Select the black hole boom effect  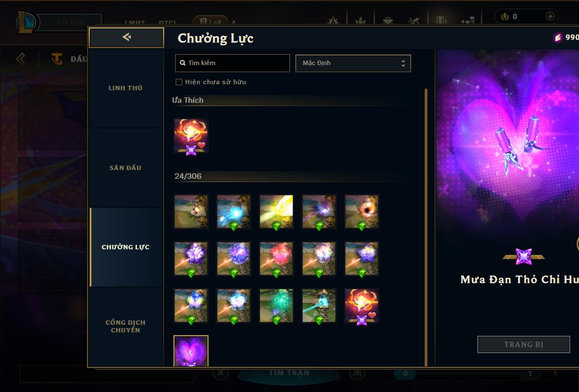(362, 212)
